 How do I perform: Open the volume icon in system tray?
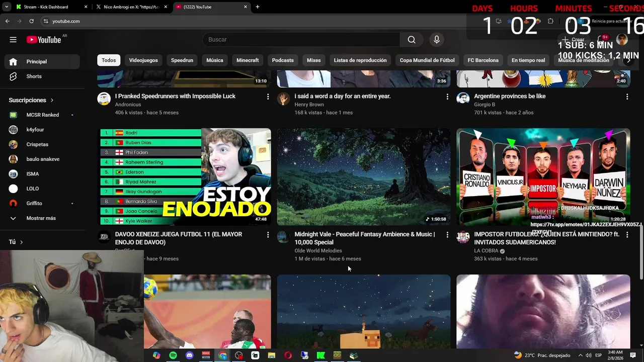[x=589, y=355]
